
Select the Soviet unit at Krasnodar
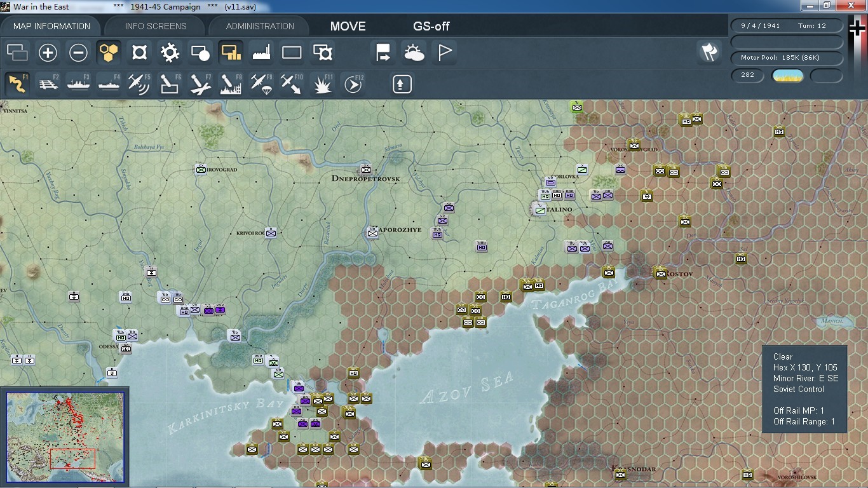pos(621,475)
